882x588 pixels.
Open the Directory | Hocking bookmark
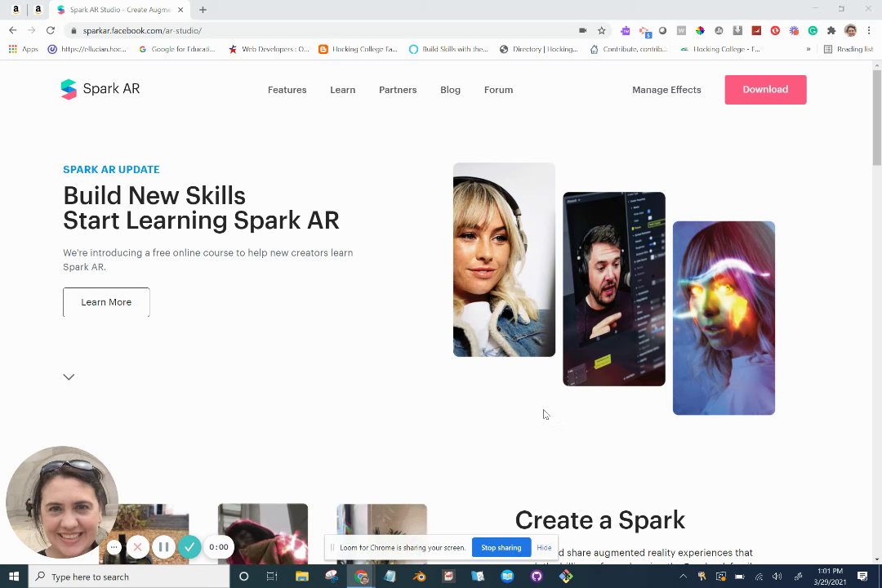click(x=539, y=49)
